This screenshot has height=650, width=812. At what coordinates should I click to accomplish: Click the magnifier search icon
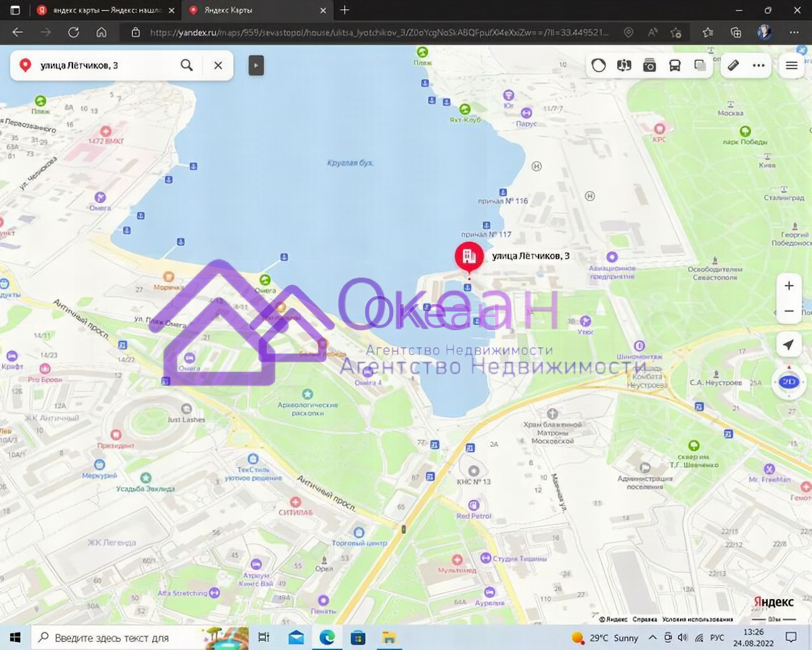pos(187,66)
